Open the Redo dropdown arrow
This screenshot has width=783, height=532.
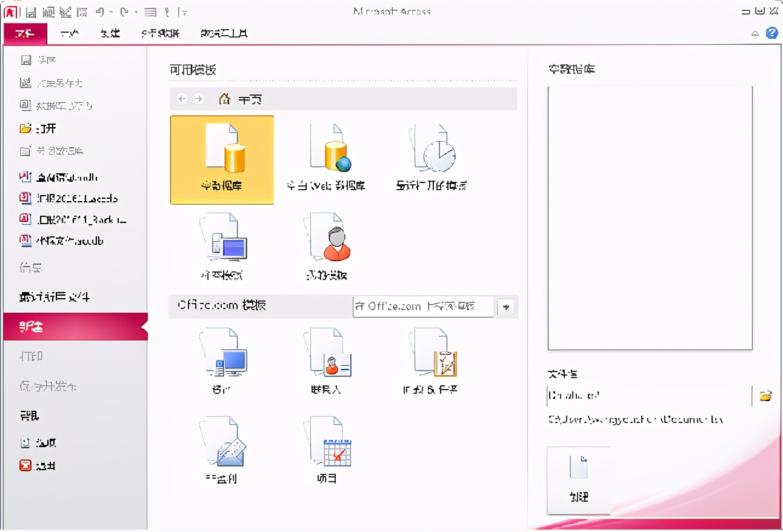pos(136,12)
